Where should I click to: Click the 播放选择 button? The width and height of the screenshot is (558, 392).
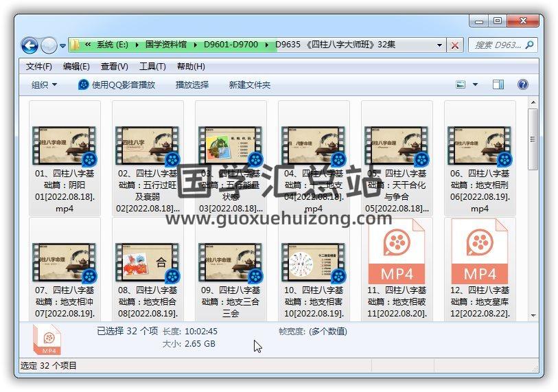coord(192,84)
